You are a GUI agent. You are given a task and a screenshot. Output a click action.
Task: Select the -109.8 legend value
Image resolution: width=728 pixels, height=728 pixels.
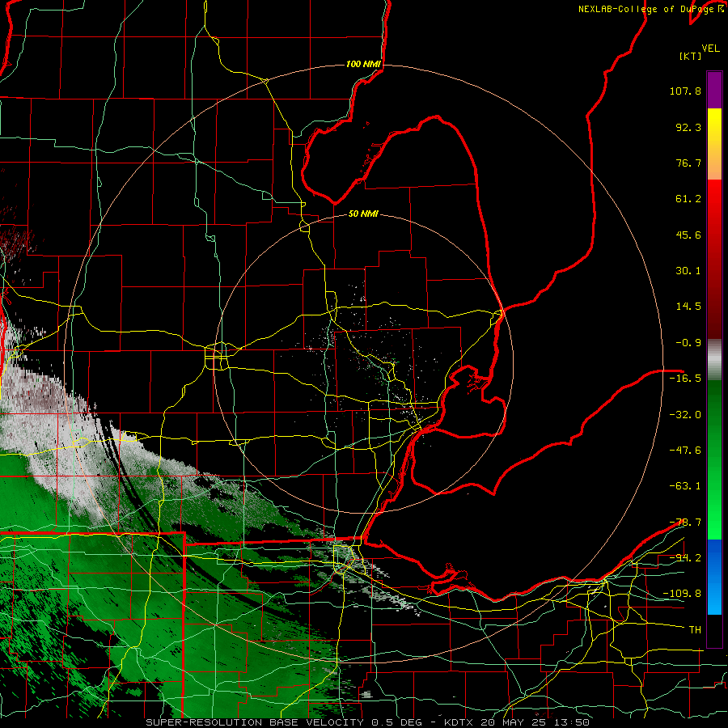click(x=682, y=594)
